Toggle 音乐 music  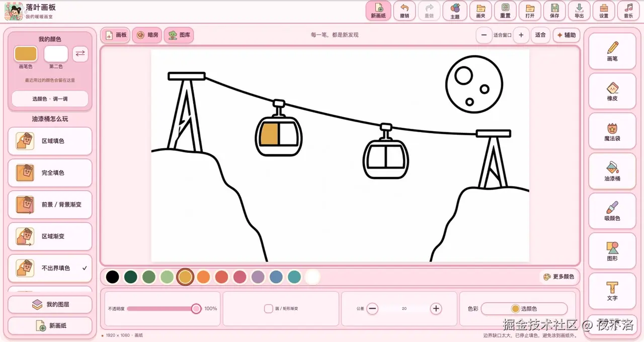628,11
